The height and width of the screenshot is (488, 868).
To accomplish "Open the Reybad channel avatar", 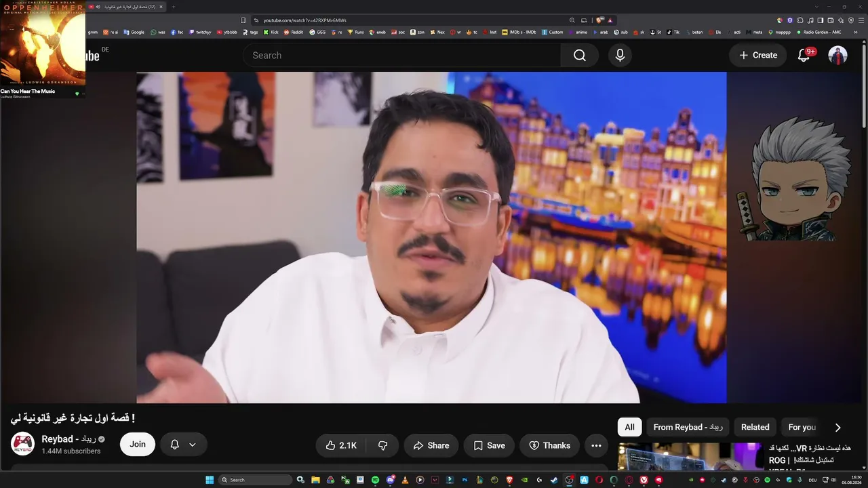I will pos(22,444).
